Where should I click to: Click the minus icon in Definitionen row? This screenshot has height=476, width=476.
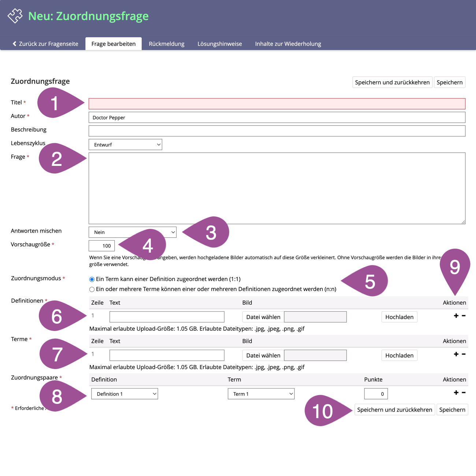[464, 316]
